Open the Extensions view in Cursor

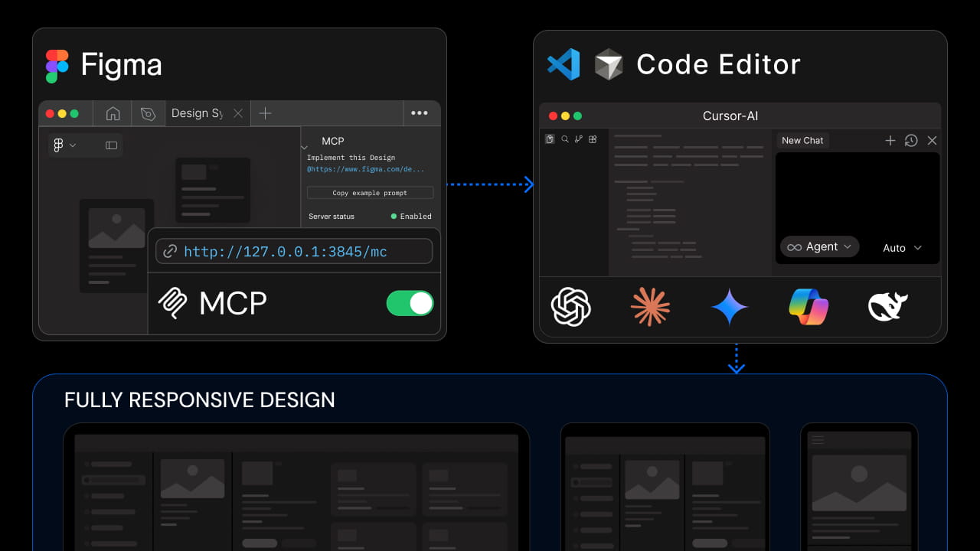point(592,139)
